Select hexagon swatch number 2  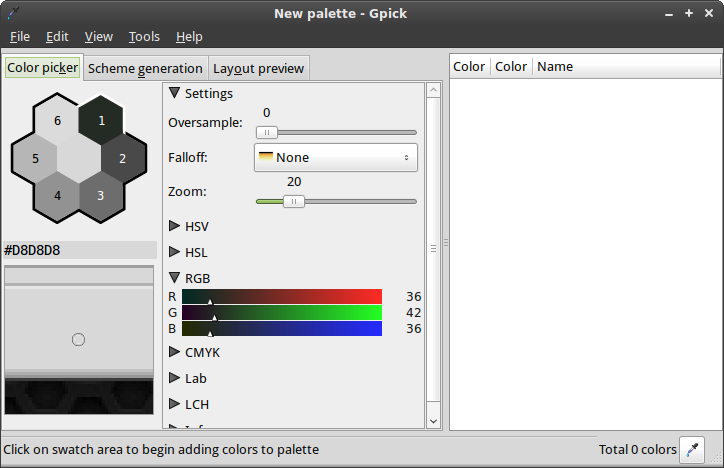(123, 158)
